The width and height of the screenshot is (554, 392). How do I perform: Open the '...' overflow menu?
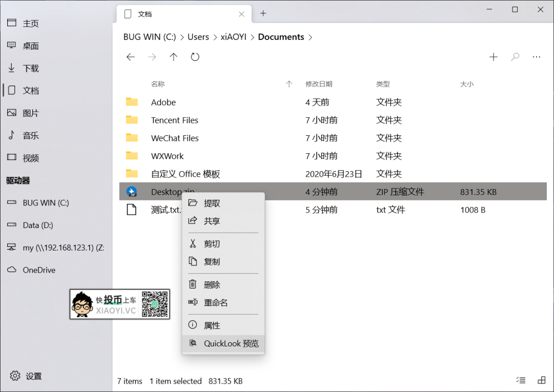(x=537, y=57)
